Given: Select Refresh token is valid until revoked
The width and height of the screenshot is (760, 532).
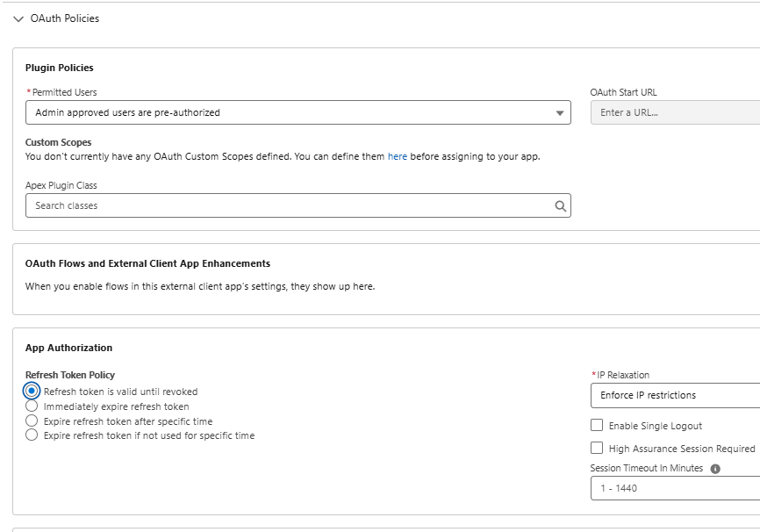Looking at the screenshot, I should [32, 392].
